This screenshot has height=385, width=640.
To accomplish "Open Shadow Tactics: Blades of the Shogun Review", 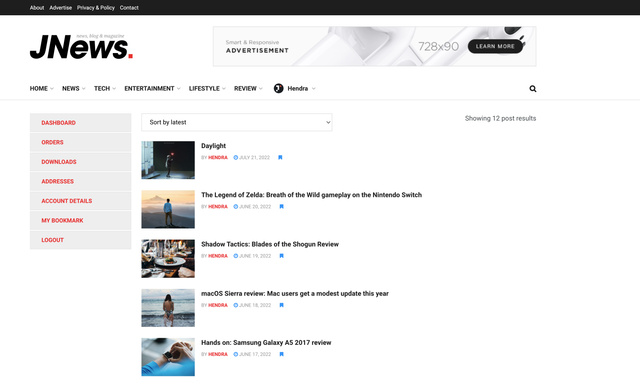I will point(270,244).
